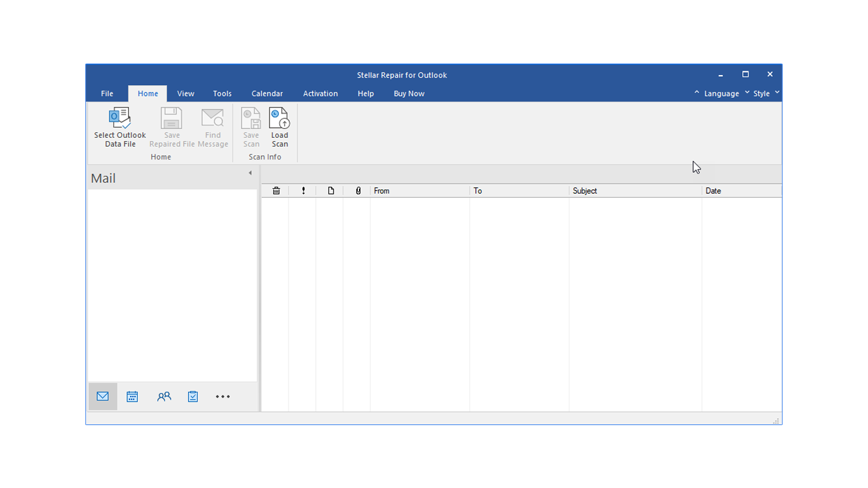Click the three-dots more options icon
The width and height of the screenshot is (868, 488).
222,396
